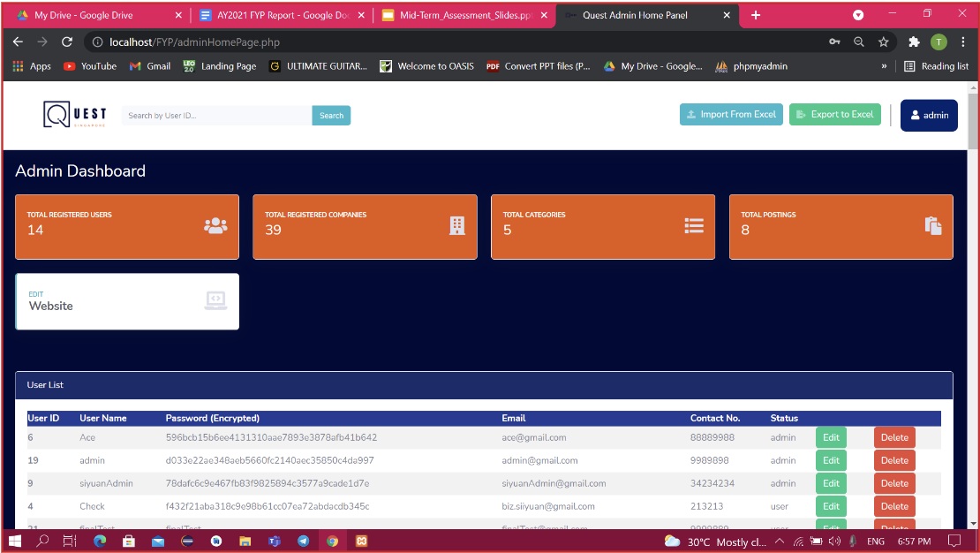Click the registered companies building icon

point(456,225)
